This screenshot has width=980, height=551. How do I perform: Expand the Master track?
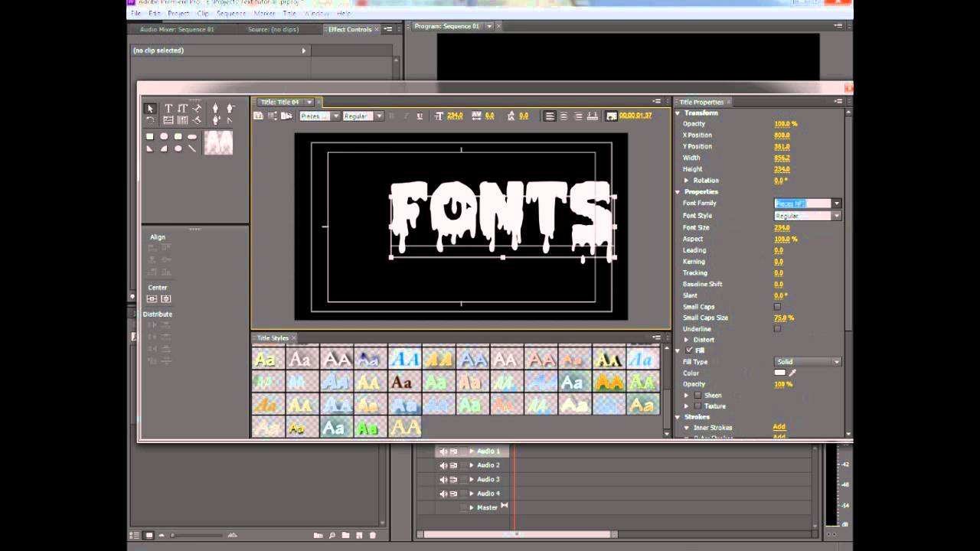coord(472,507)
